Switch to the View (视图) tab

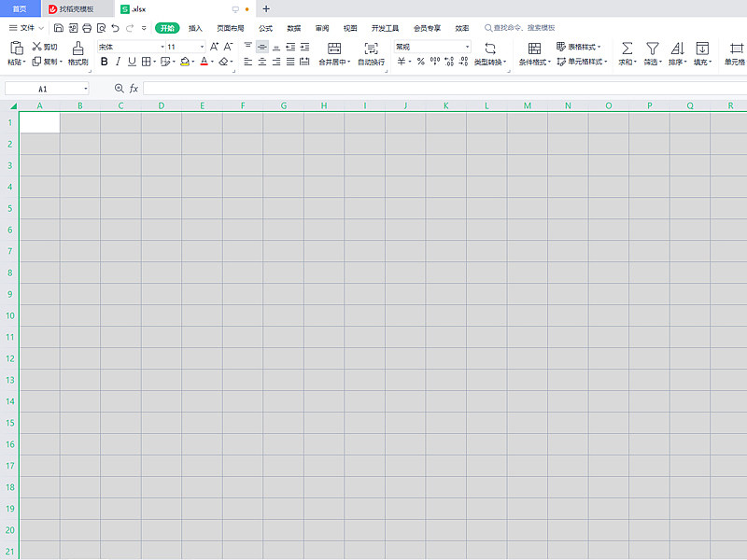350,28
